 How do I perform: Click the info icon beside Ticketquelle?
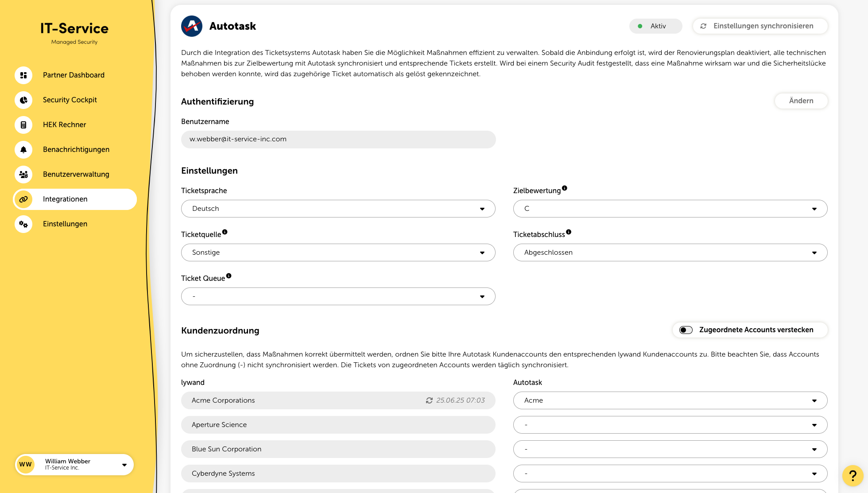point(225,232)
